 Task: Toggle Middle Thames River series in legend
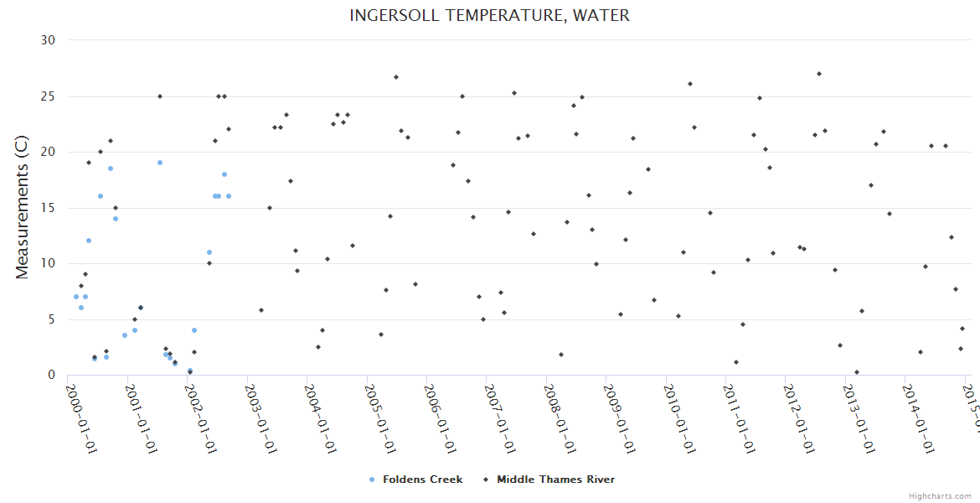tap(555, 480)
